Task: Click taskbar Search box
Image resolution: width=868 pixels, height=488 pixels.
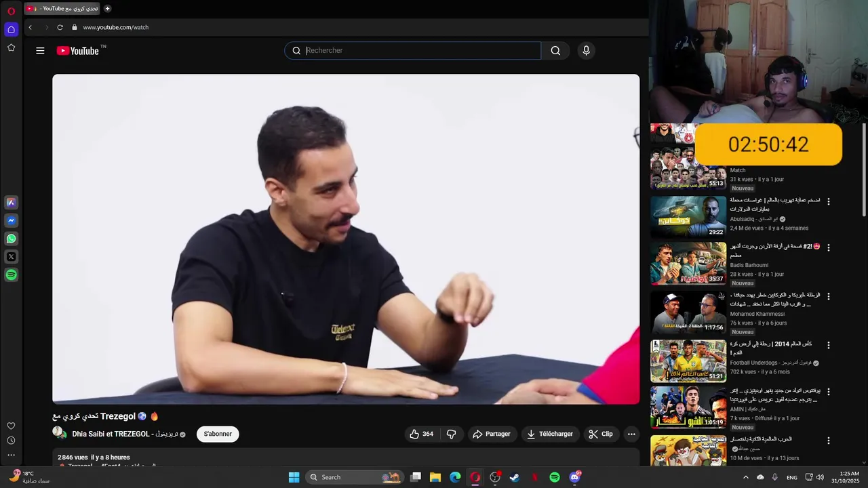Action: pyautogui.click(x=355, y=477)
